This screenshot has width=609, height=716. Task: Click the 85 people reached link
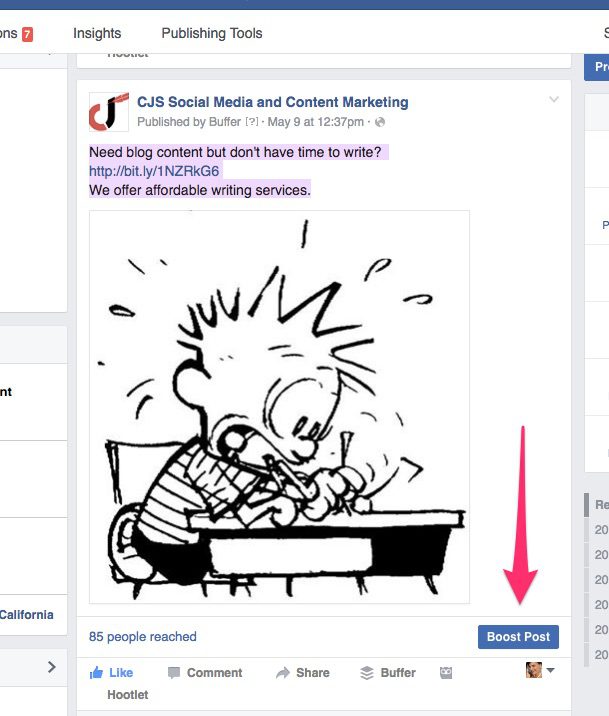pos(143,637)
